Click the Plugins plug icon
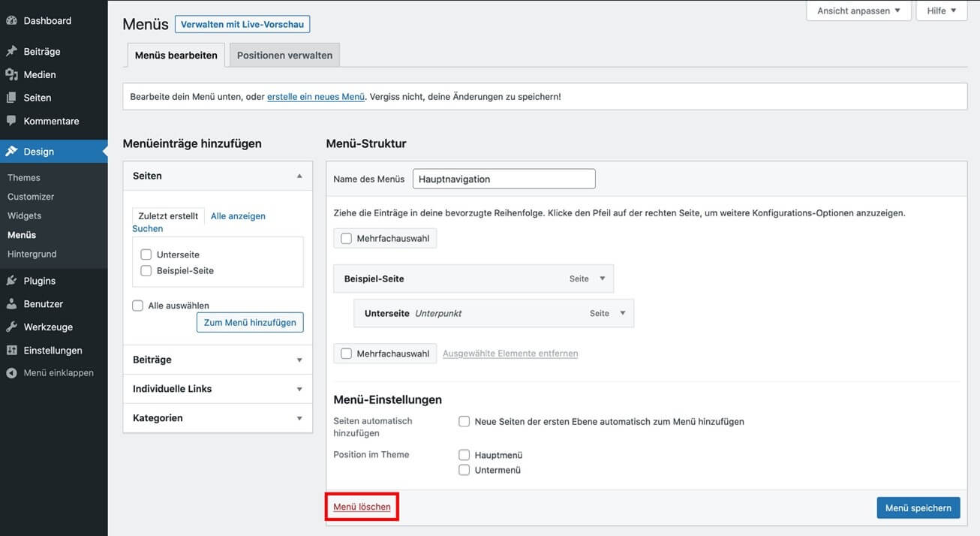This screenshot has width=980, height=536. tap(11, 281)
